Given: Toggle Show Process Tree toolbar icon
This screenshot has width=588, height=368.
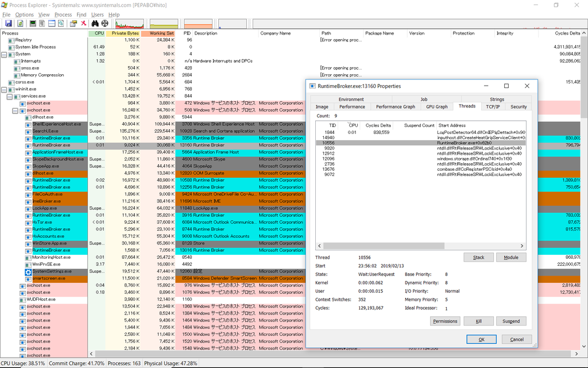Looking at the screenshot, I should coord(42,23).
